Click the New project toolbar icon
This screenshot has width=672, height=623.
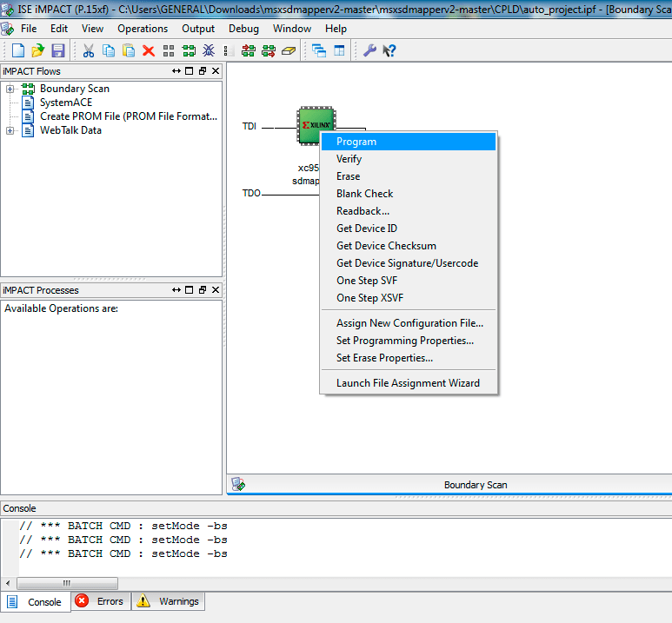coord(17,51)
